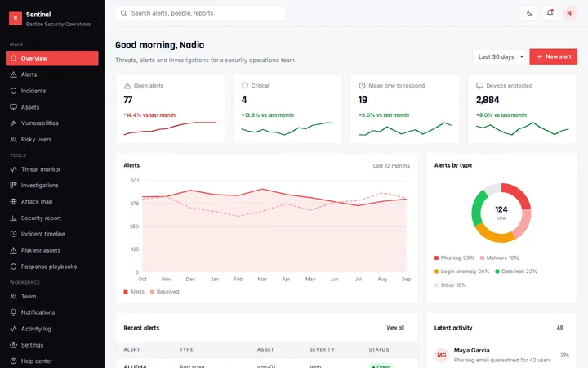Screen dimensions: 588x368
Task: Open the Activity log menu item
Action: click(52, 329)
